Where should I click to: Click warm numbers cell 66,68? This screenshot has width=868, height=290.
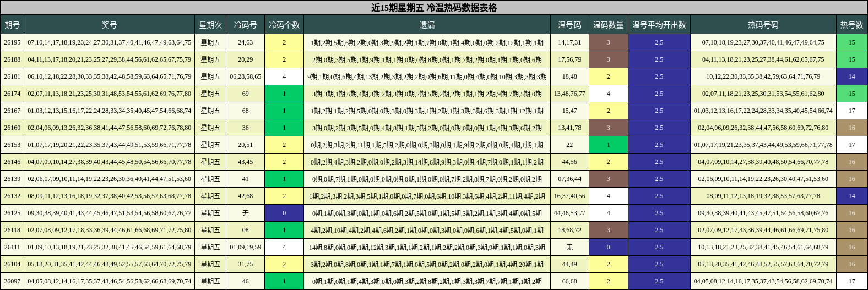(569, 281)
